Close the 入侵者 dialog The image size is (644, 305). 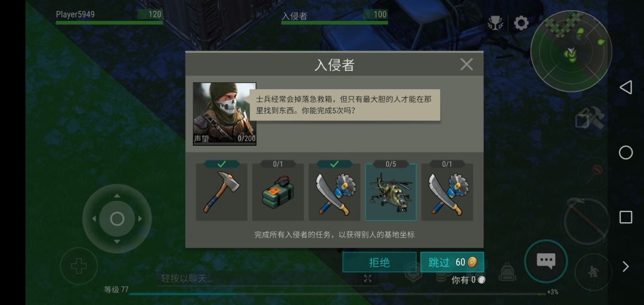(x=466, y=64)
